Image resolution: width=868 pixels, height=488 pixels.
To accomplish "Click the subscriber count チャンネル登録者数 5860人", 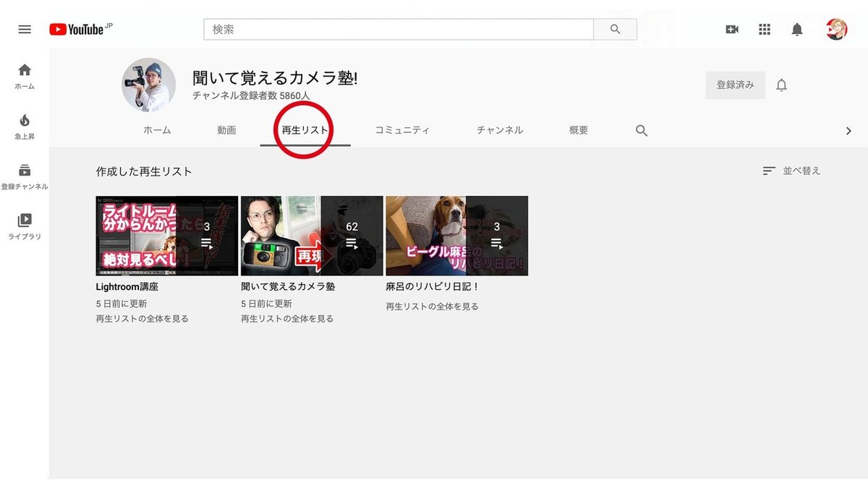I will [x=252, y=95].
